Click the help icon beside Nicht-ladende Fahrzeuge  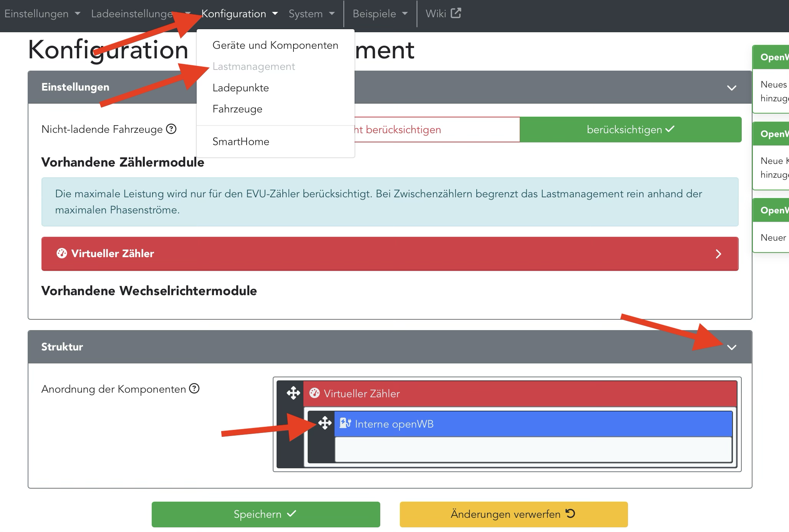coord(171,129)
